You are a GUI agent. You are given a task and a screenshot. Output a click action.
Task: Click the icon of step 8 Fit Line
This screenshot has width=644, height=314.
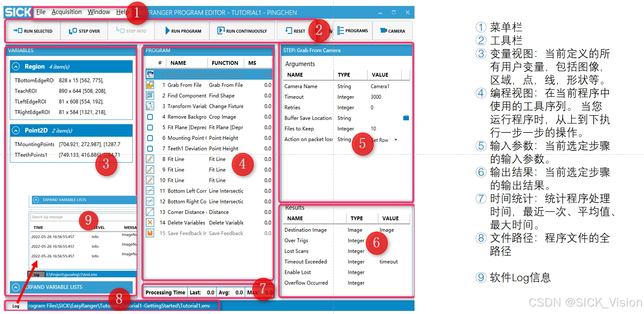click(x=150, y=159)
